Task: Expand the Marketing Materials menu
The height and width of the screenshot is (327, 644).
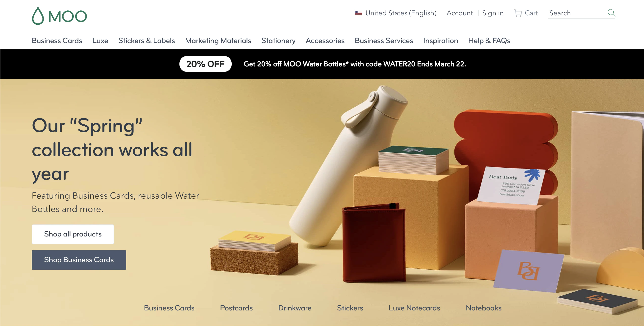Action: tap(218, 41)
